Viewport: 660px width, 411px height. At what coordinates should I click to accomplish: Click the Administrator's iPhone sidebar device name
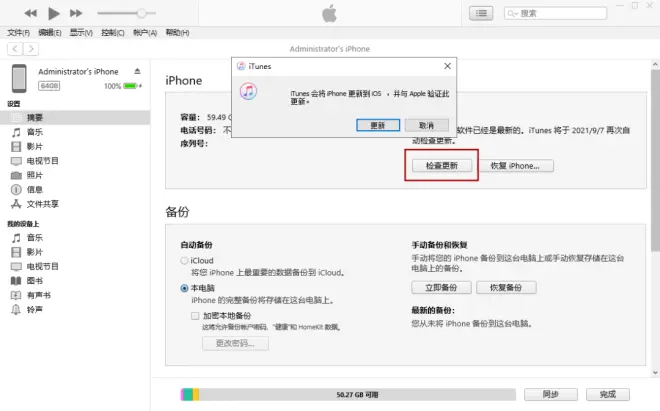pyautogui.click(x=78, y=72)
